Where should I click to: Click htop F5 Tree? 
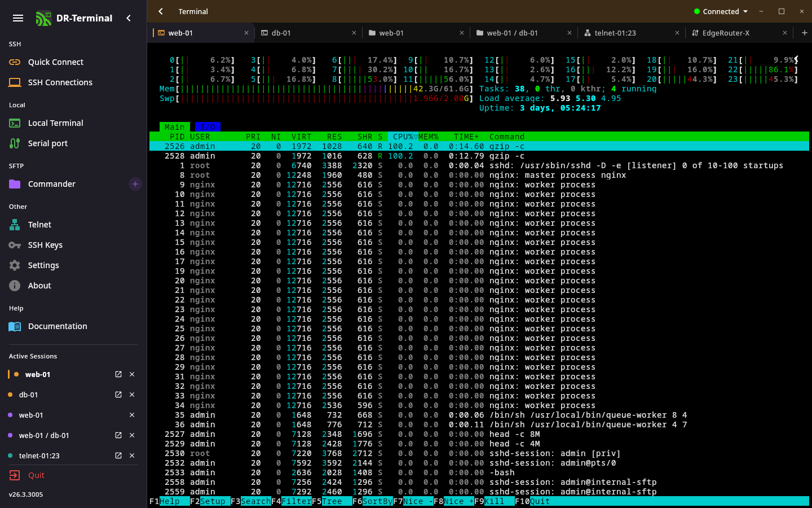pyautogui.click(x=332, y=501)
